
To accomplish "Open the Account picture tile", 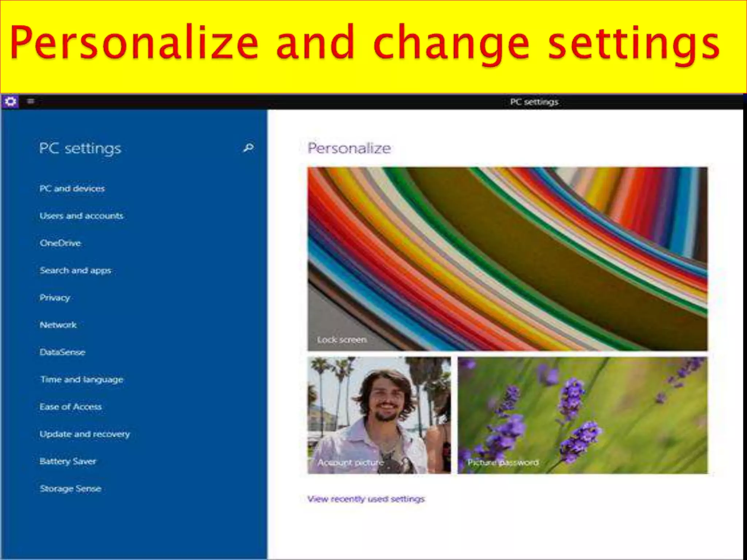I will 379,415.
